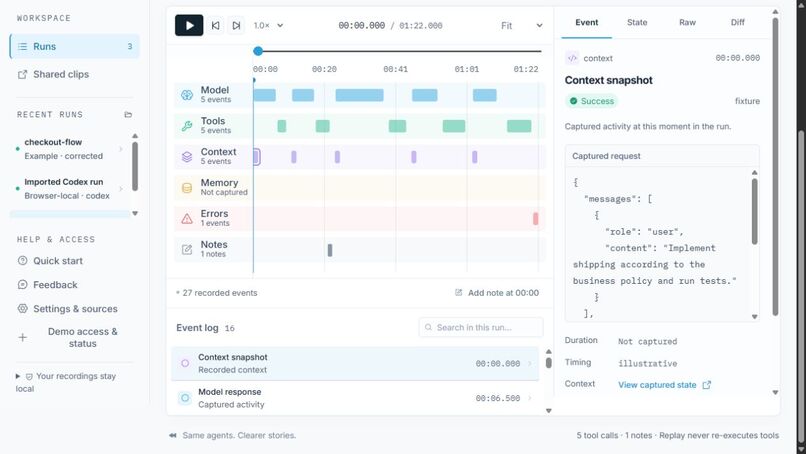Click the Shared clips external link icon

point(22,75)
